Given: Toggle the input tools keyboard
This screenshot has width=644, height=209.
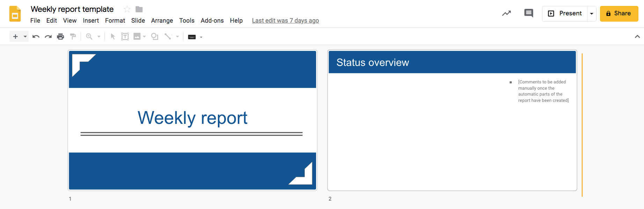Looking at the screenshot, I should (x=192, y=37).
